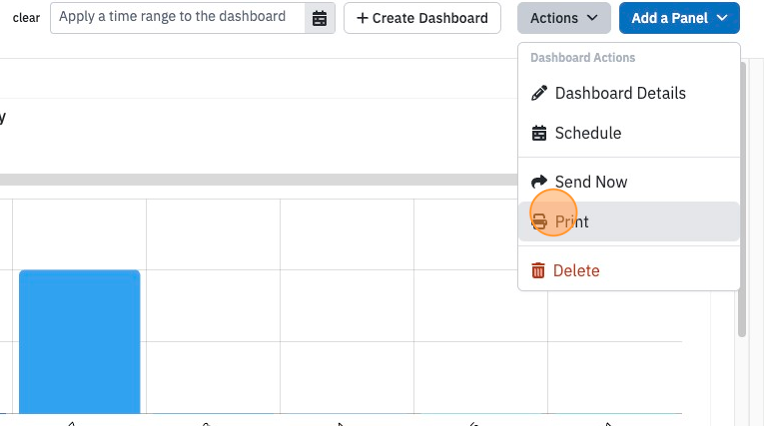Click the Add a Panel button
The width and height of the screenshot is (764, 426).
679,18
